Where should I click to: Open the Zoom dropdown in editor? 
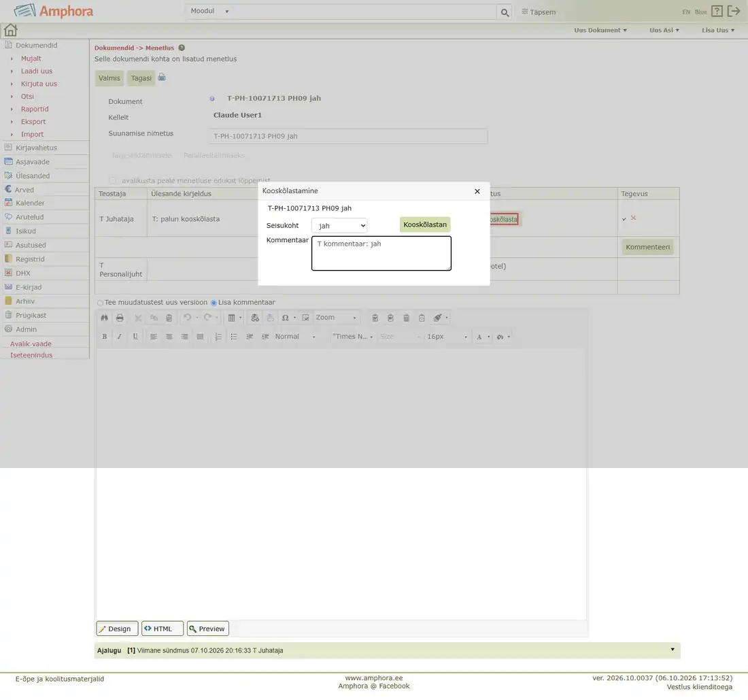point(337,318)
